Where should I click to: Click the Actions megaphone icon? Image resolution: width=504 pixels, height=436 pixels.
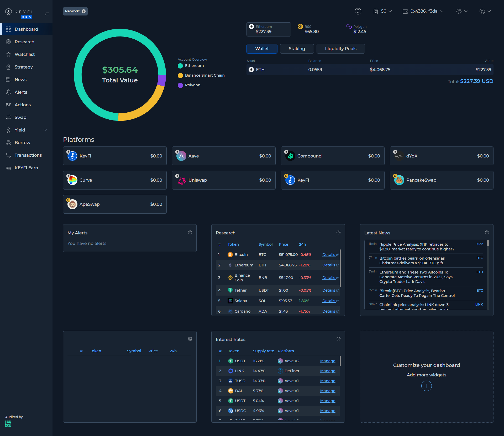coord(8,105)
